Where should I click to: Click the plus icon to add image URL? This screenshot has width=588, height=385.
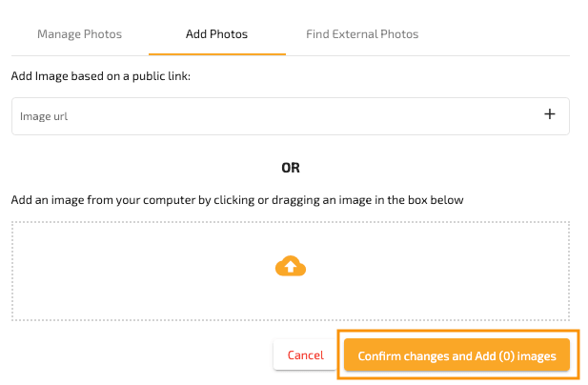pyautogui.click(x=549, y=115)
